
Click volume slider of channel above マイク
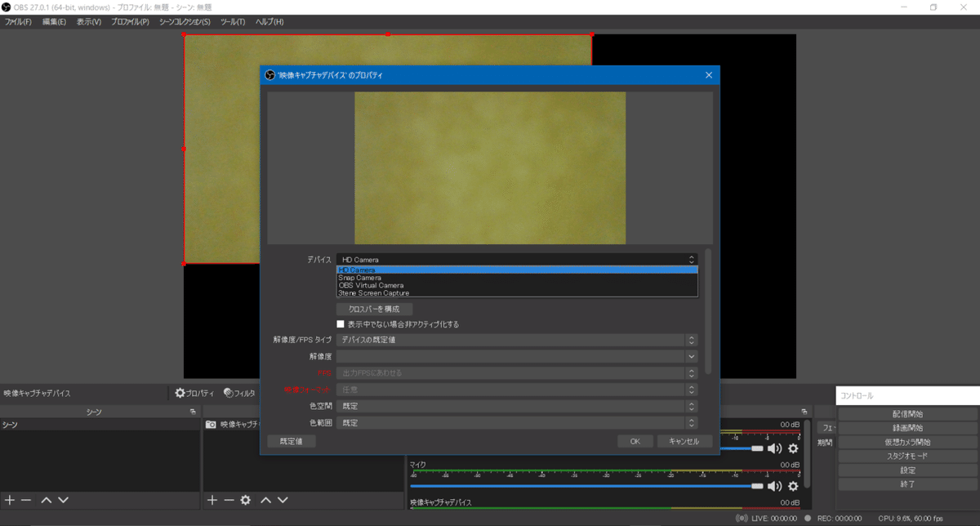coord(742,448)
